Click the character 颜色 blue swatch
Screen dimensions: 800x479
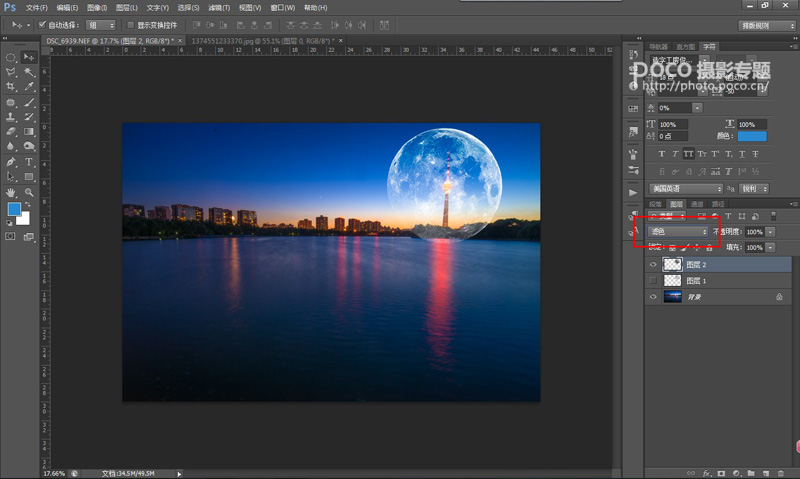(752, 136)
